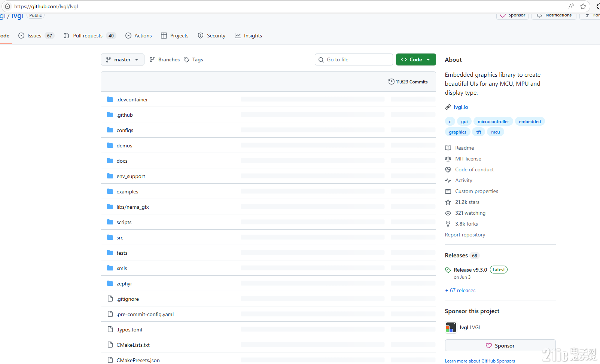The height and width of the screenshot is (364, 600).
Task: Open the .pre-commit-config.yaml file name
Action: (x=145, y=314)
